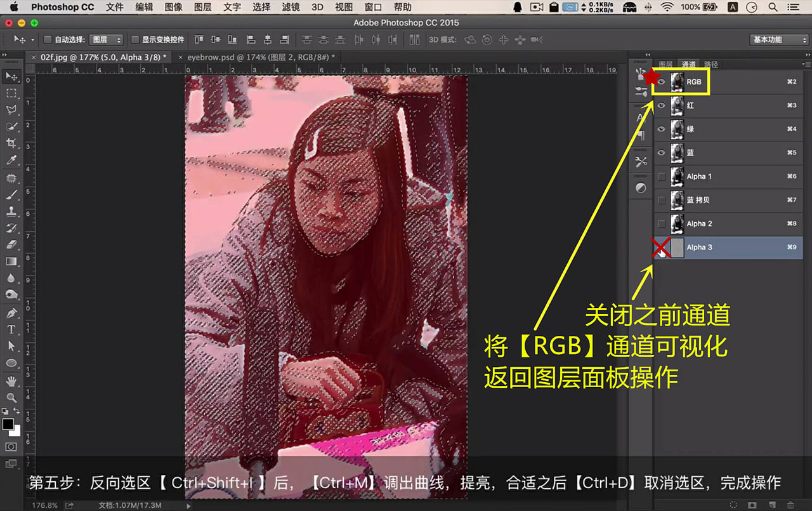This screenshot has width=812, height=511.
Task: Hide the 红 channel visibility eye
Action: click(662, 105)
